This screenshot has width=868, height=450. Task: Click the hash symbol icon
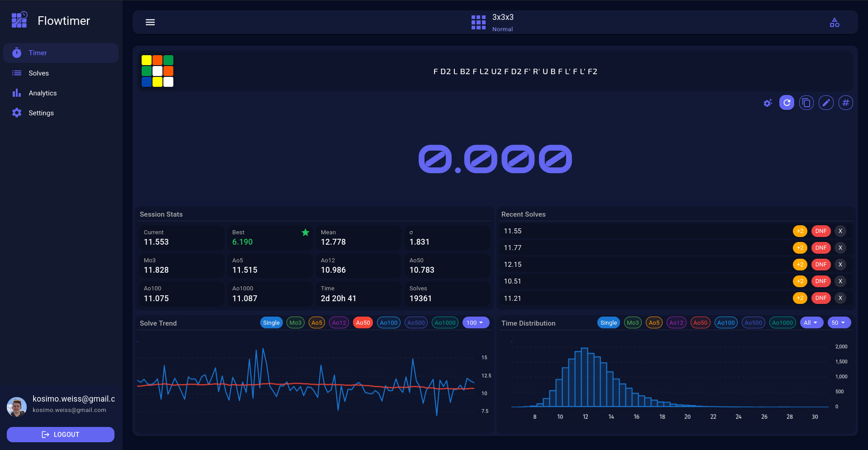[x=845, y=103]
